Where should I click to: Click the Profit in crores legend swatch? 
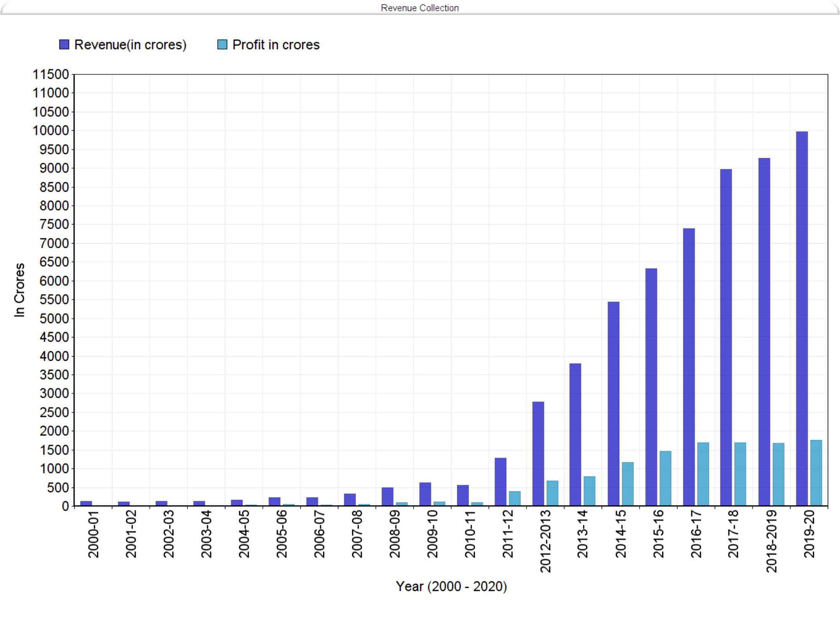pos(222,44)
